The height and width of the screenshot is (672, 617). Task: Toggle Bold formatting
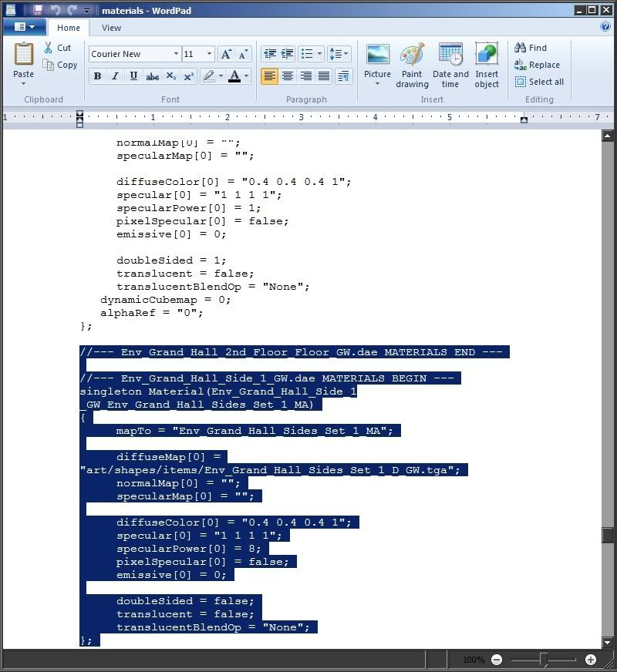(x=97, y=76)
